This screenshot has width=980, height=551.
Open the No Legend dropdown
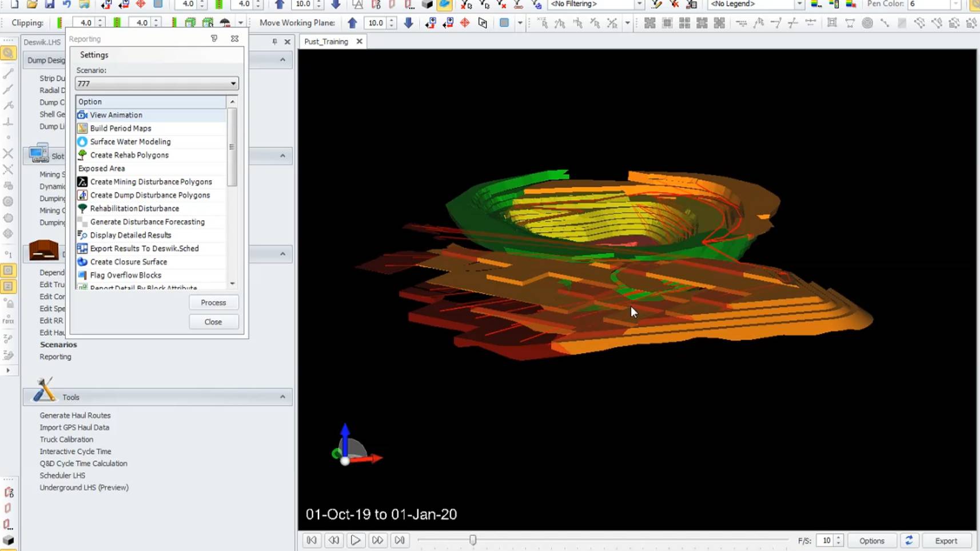(x=799, y=4)
